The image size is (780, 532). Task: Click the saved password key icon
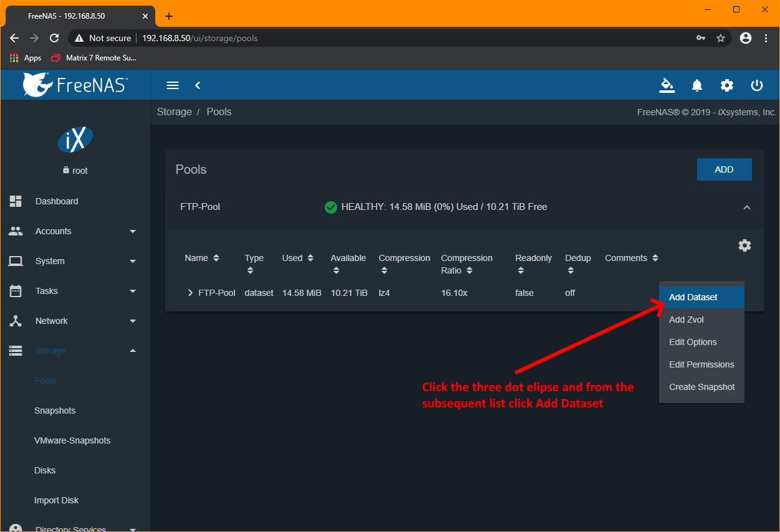pyautogui.click(x=701, y=38)
